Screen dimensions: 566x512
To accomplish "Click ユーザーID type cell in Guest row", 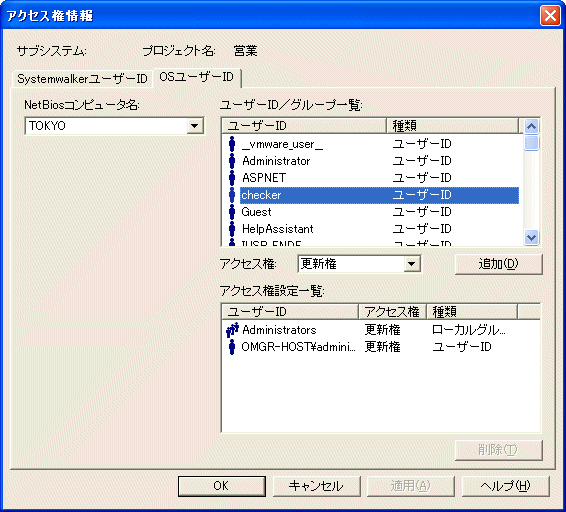I will click(422, 212).
